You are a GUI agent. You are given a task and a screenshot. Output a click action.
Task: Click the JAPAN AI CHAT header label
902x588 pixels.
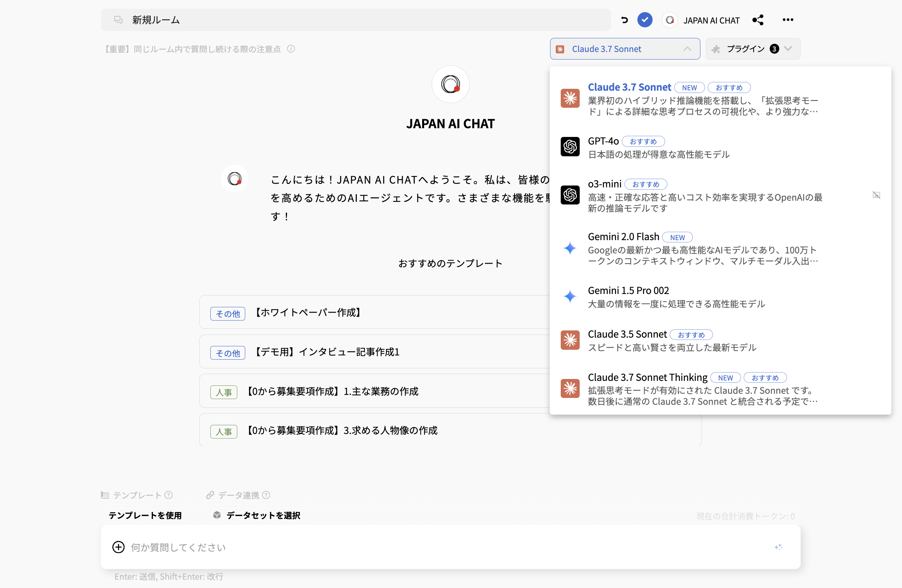pyautogui.click(x=711, y=20)
